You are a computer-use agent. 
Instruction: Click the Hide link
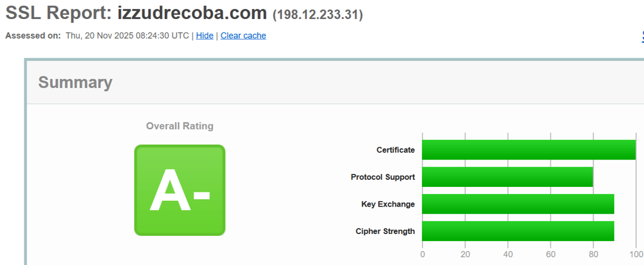coord(205,36)
